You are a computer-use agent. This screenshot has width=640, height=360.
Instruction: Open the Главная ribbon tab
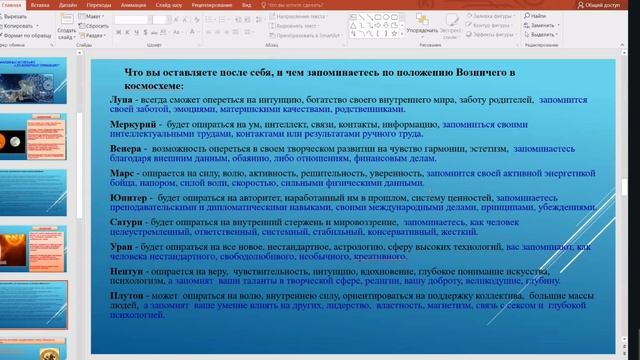(x=11, y=5)
